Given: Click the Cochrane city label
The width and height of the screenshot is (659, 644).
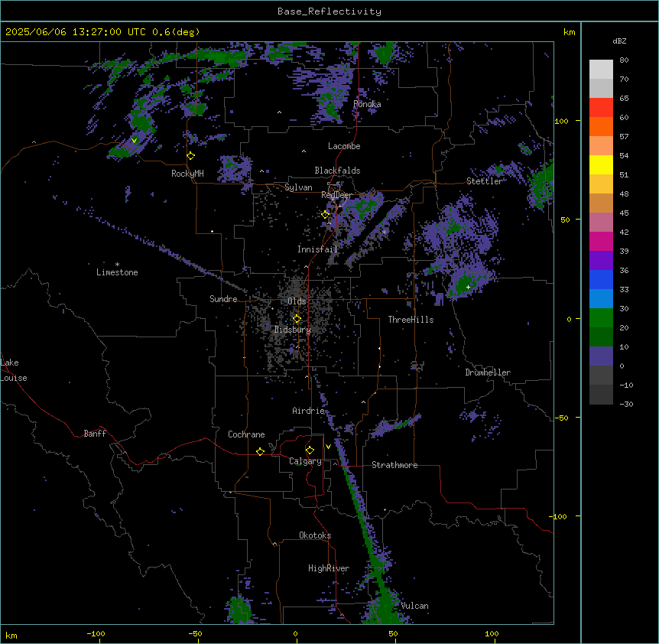Looking at the screenshot, I should coord(246,434).
